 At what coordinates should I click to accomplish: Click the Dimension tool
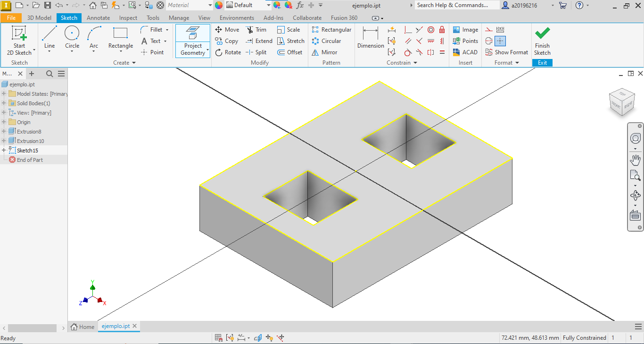coord(371,38)
